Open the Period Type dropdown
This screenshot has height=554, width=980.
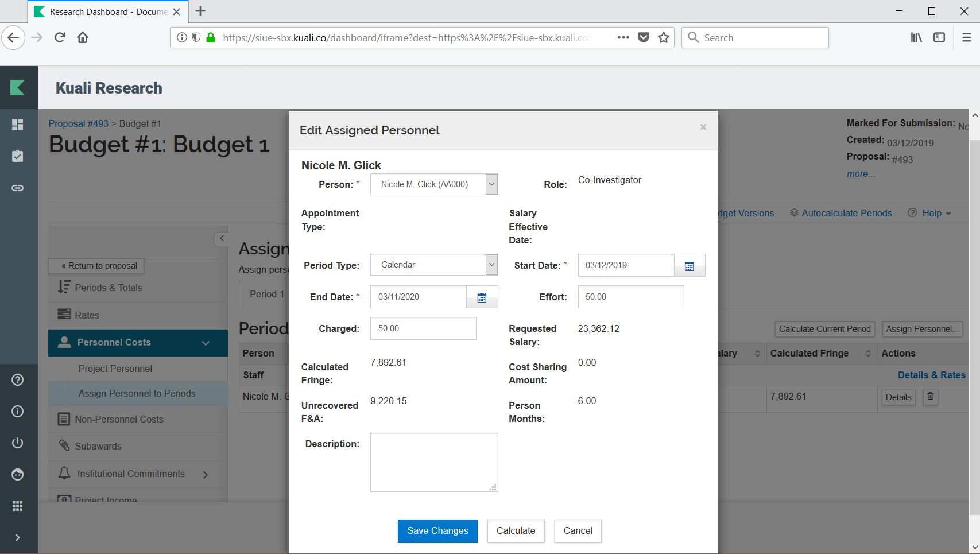[433, 265]
